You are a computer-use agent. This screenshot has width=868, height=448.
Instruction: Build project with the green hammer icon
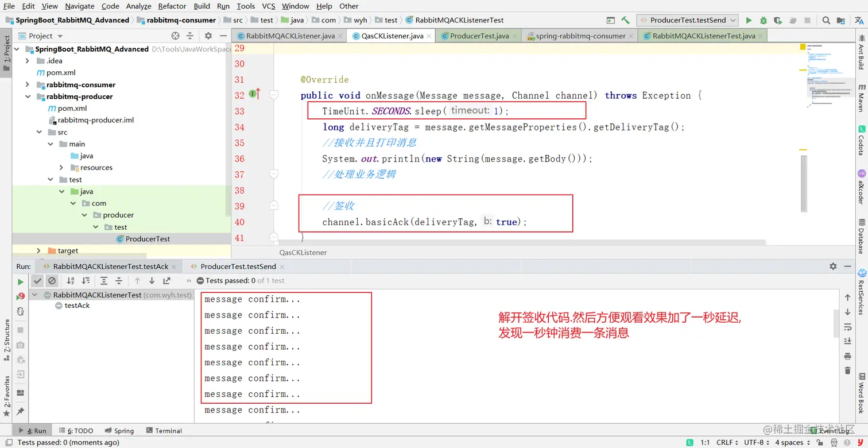[x=625, y=20]
